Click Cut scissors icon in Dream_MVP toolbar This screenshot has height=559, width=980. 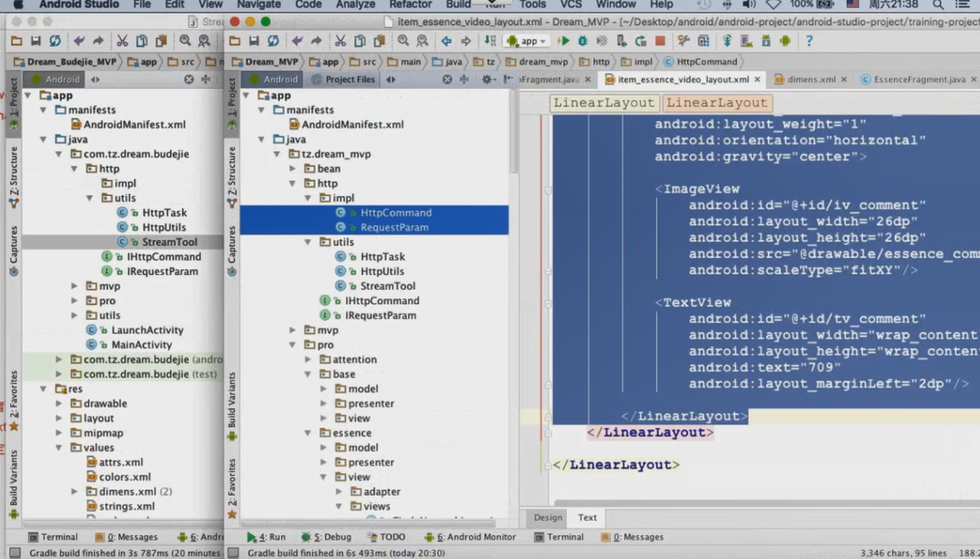[340, 41]
